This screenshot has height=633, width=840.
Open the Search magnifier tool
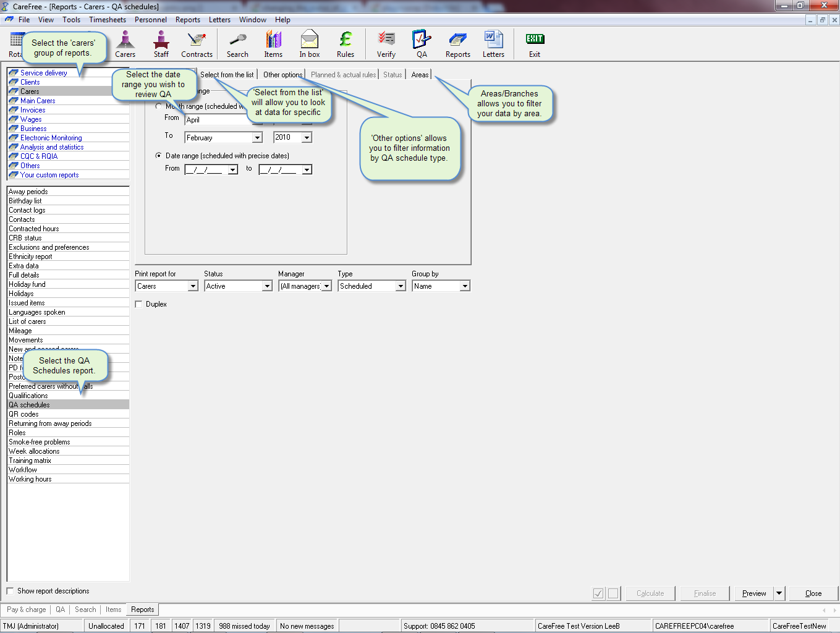(237, 44)
